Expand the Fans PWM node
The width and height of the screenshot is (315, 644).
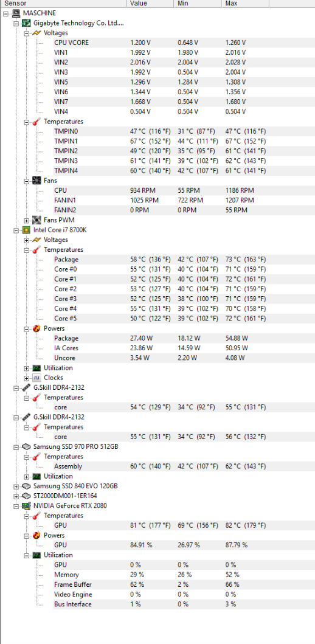click(27, 220)
